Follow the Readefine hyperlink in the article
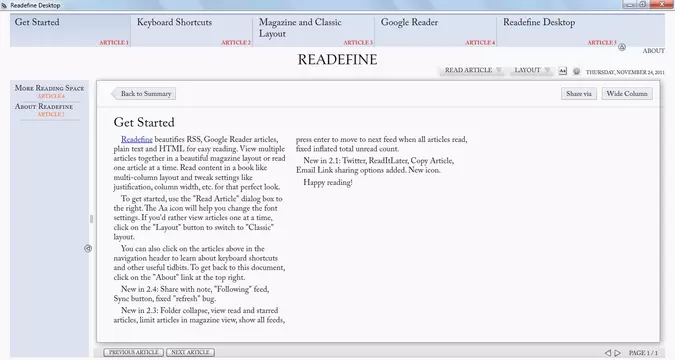The image size is (675, 360). pyautogui.click(x=137, y=140)
